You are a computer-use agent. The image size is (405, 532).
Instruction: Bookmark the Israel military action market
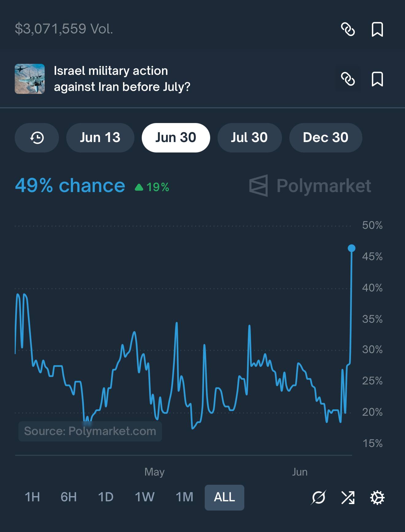coord(377,79)
